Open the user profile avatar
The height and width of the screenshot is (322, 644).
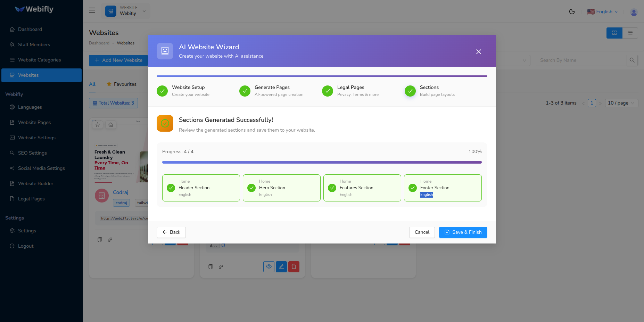(634, 12)
